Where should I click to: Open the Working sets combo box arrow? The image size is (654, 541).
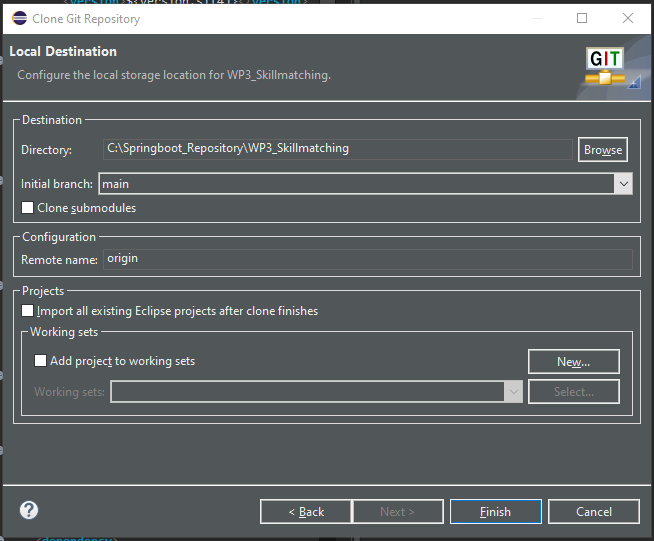513,392
